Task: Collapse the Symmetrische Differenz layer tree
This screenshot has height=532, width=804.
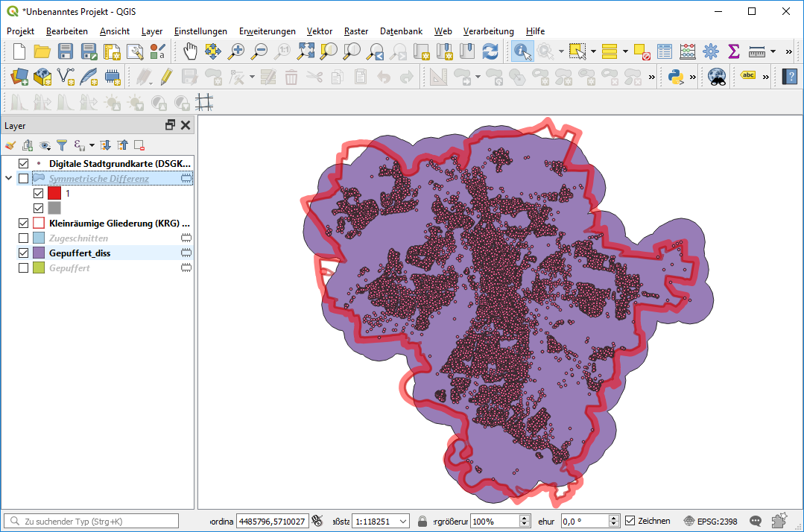Action: [x=9, y=179]
